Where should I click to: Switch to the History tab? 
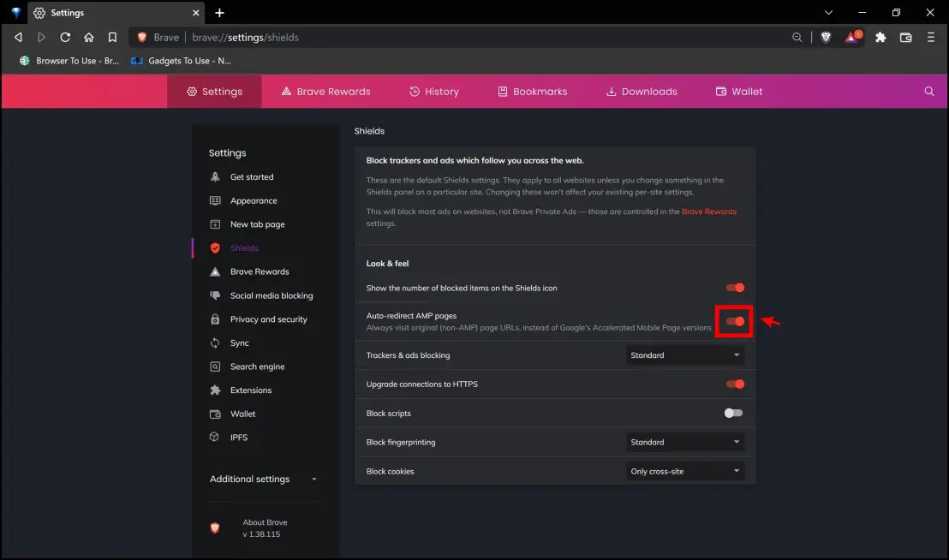tap(434, 92)
